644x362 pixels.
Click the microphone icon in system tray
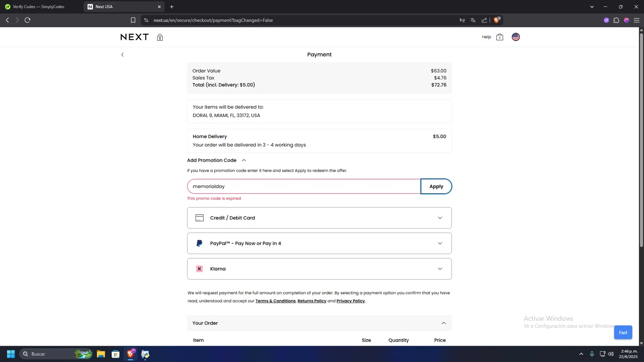[592, 354]
